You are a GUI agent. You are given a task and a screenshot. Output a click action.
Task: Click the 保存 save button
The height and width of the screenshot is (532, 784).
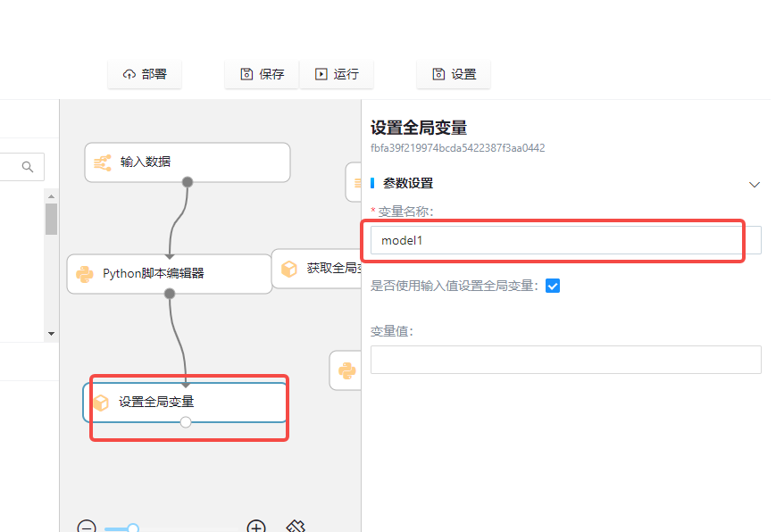pos(262,74)
